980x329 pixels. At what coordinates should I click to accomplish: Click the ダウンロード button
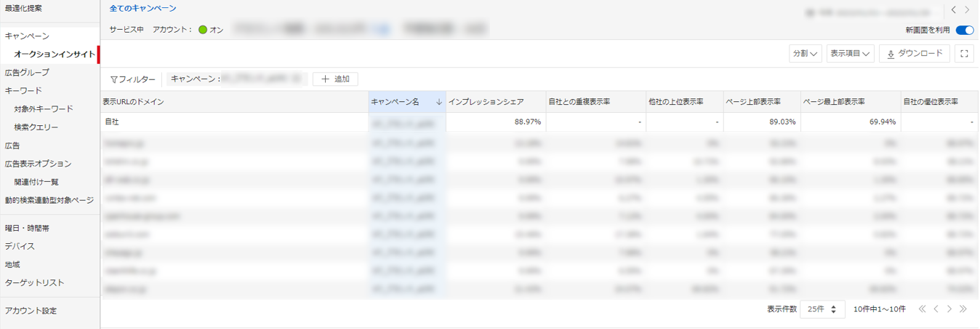914,54
